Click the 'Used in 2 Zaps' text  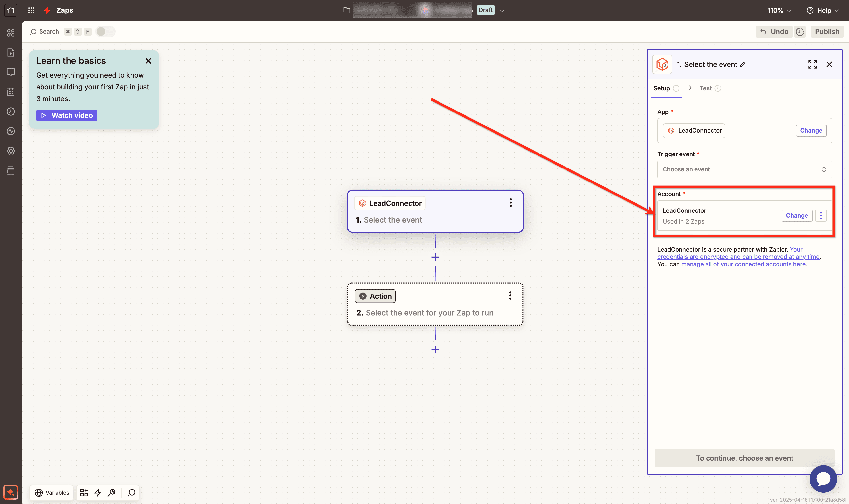point(683,221)
